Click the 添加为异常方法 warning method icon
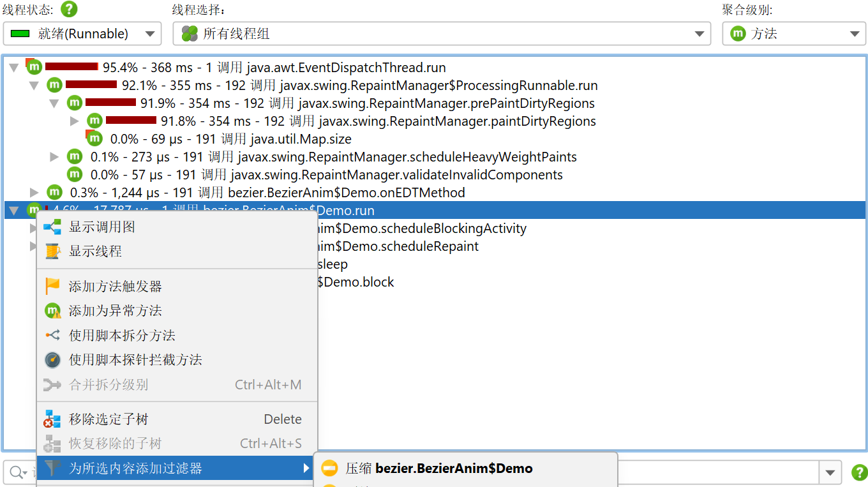Image resolution: width=868 pixels, height=487 pixels. coord(52,311)
